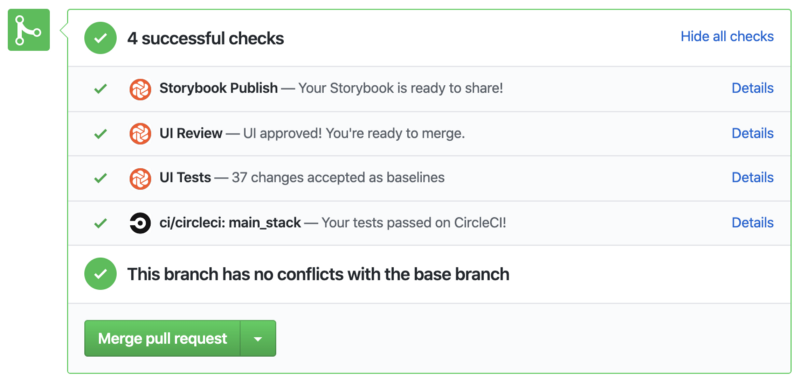Click the checkmark next to Storybook Publish

pos(101,89)
